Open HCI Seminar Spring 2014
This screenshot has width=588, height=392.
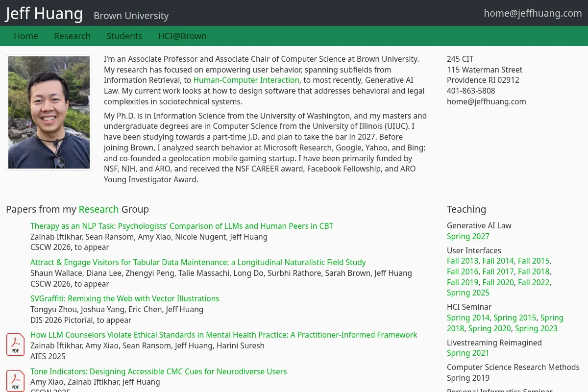(468, 318)
